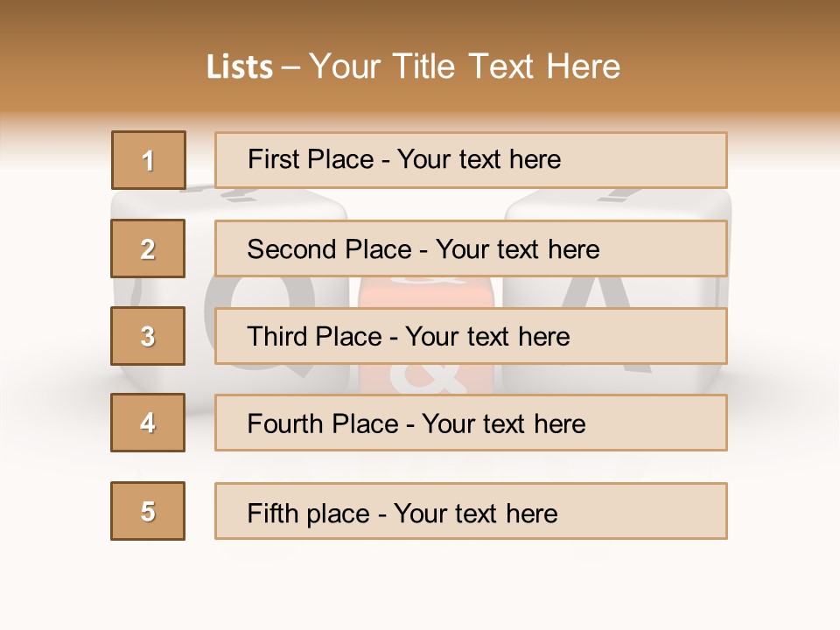Screen dimensions: 840x630
Task: Select the 'Your Title Text Here' heading
Action: [465, 67]
